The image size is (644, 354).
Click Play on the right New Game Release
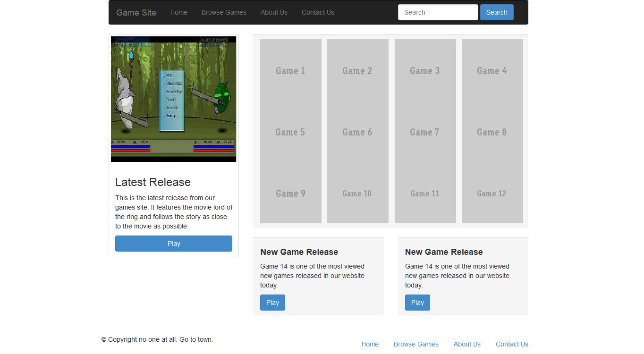[x=417, y=303]
